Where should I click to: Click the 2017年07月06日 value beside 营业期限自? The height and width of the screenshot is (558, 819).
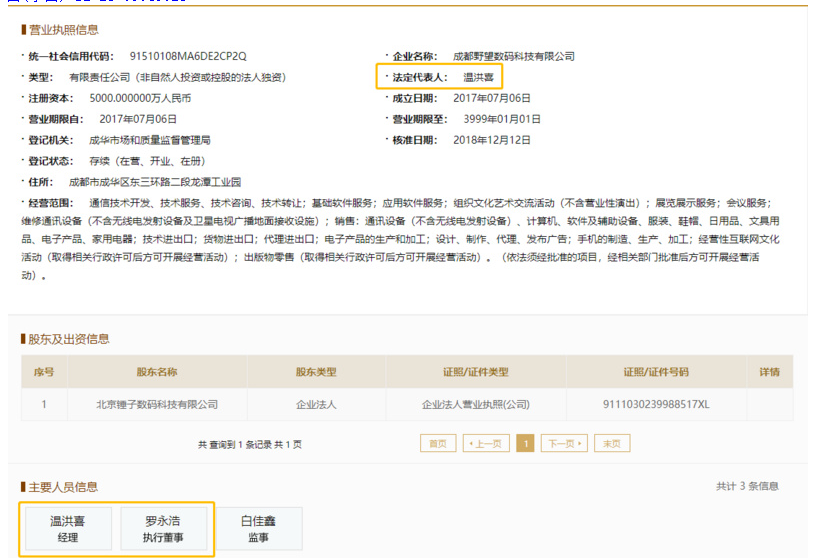[138, 119]
